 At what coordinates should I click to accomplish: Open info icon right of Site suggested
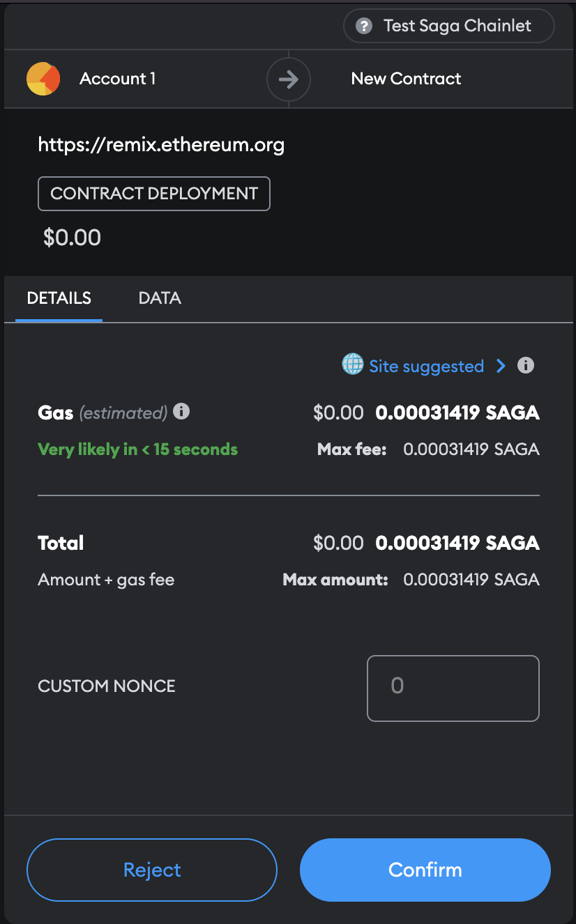coord(526,365)
